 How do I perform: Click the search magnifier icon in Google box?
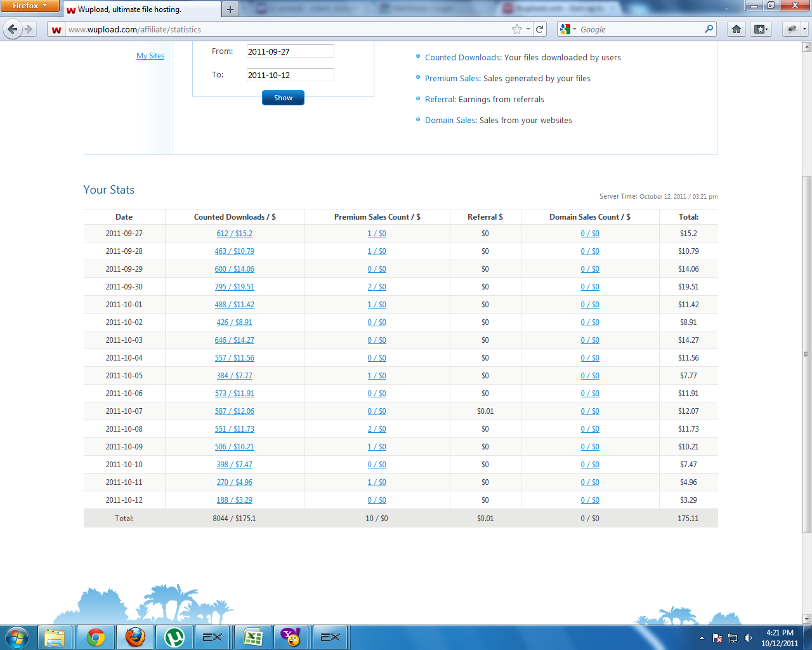point(709,29)
